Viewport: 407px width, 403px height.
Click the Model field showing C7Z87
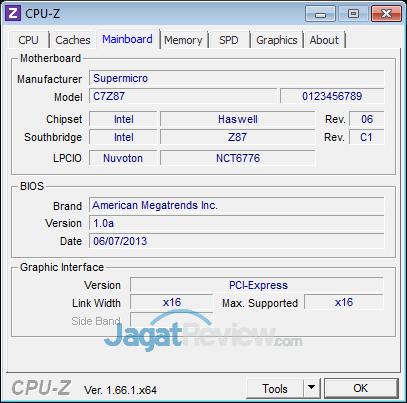[183, 96]
